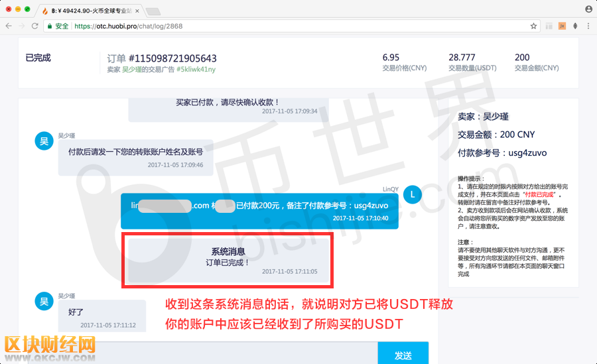The width and height of the screenshot is (597, 364).
Task: Open the trade ad link #5kliwk41ny
Action: pos(196,70)
